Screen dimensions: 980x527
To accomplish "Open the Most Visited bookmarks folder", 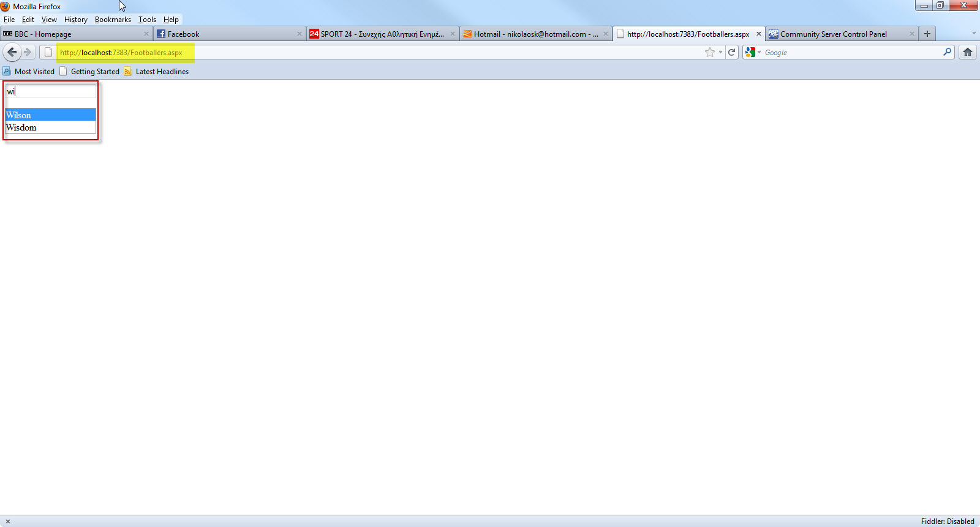I will 29,71.
